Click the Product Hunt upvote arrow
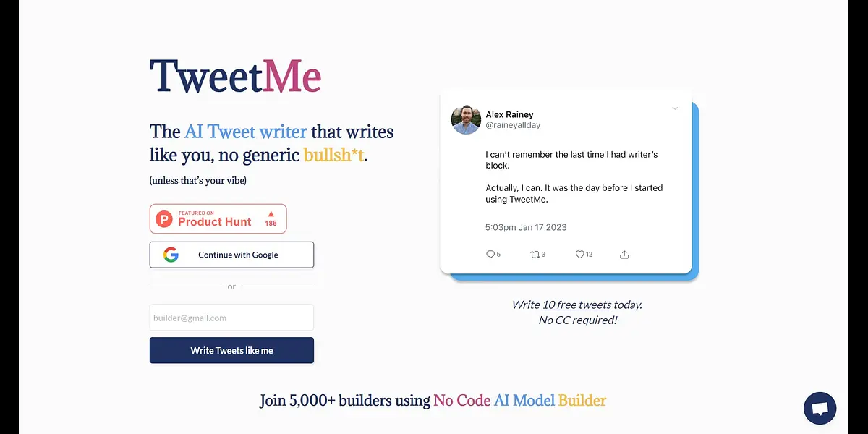 271,214
